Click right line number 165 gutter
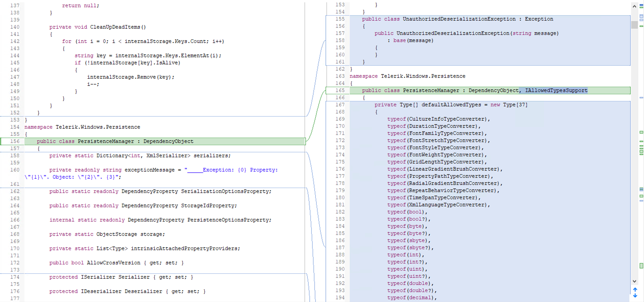Image resolution: width=644 pixels, height=302 pixels. pos(340,90)
